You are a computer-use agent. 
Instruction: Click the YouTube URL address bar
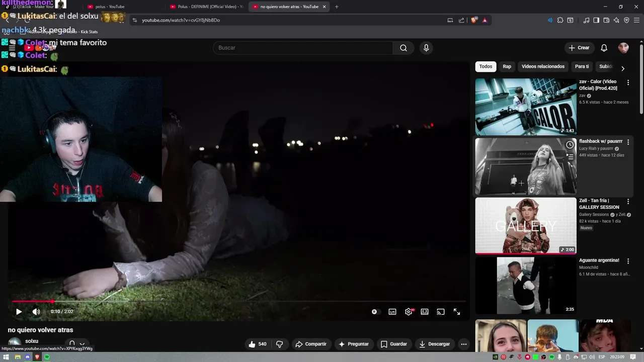pyautogui.click(x=287, y=20)
